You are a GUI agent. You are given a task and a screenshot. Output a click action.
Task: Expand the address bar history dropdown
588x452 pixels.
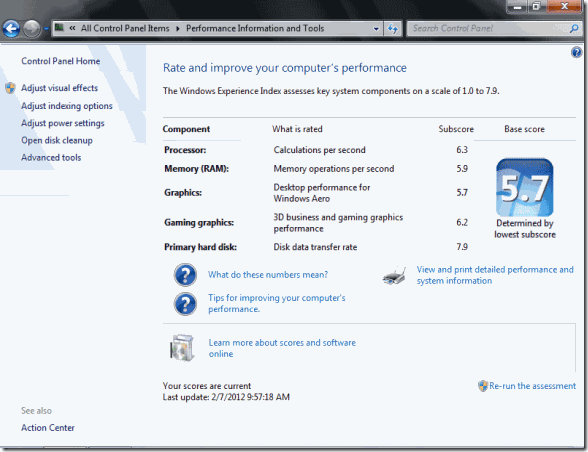tap(376, 29)
